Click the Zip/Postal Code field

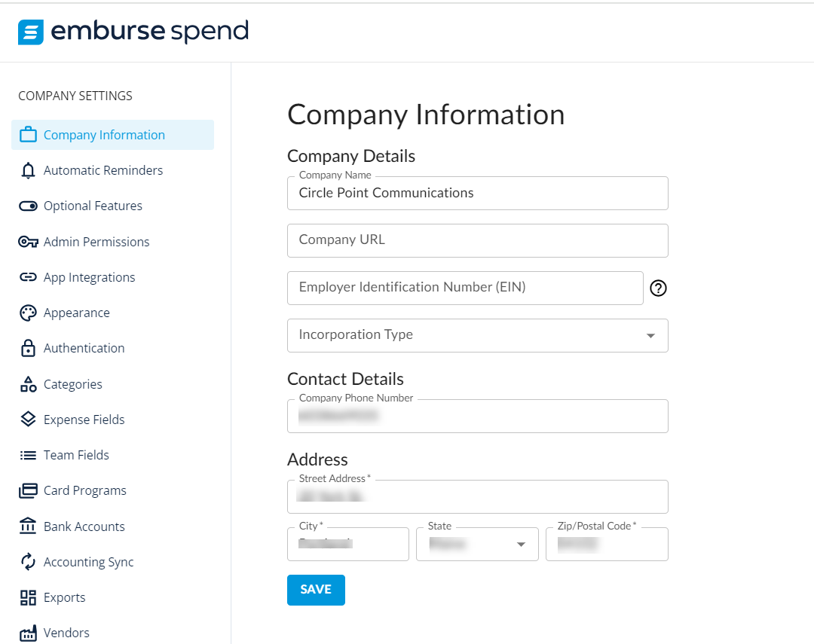pyautogui.click(x=607, y=545)
